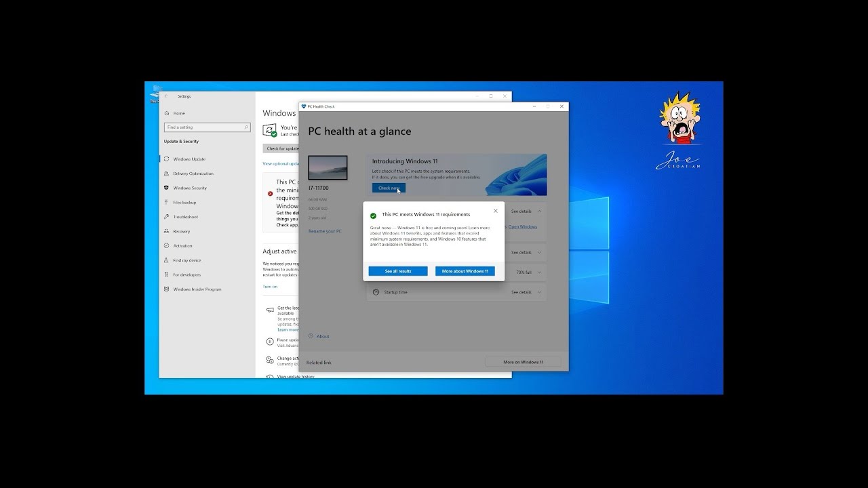The height and width of the screenshot is (488, 868).
Task: Open View optional updates link
Action: coord(281,163)
